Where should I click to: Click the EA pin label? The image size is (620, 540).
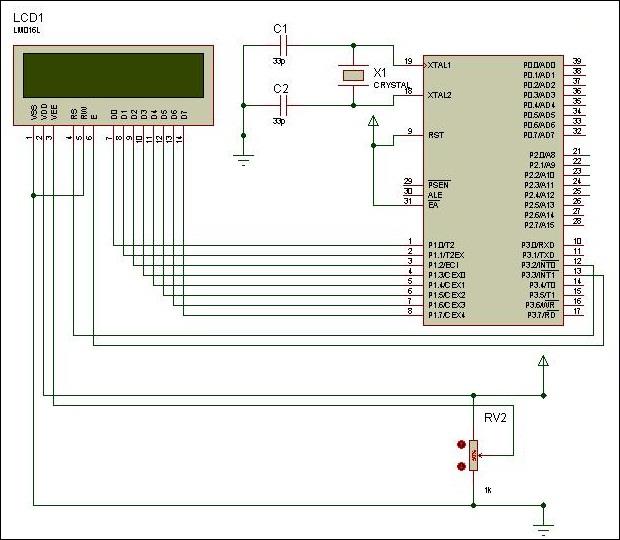[433, 205]
